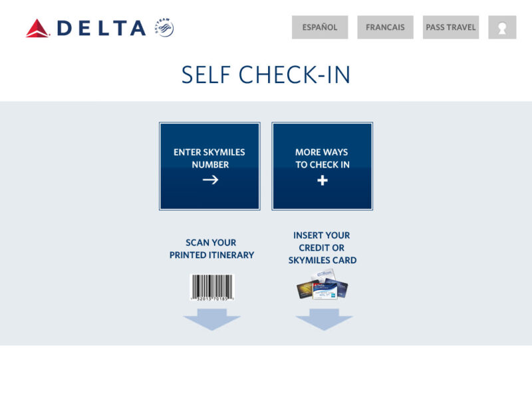
Task: Click the arrow in Enter SkyMiles Number tile
Action: (x=210, y=180)
